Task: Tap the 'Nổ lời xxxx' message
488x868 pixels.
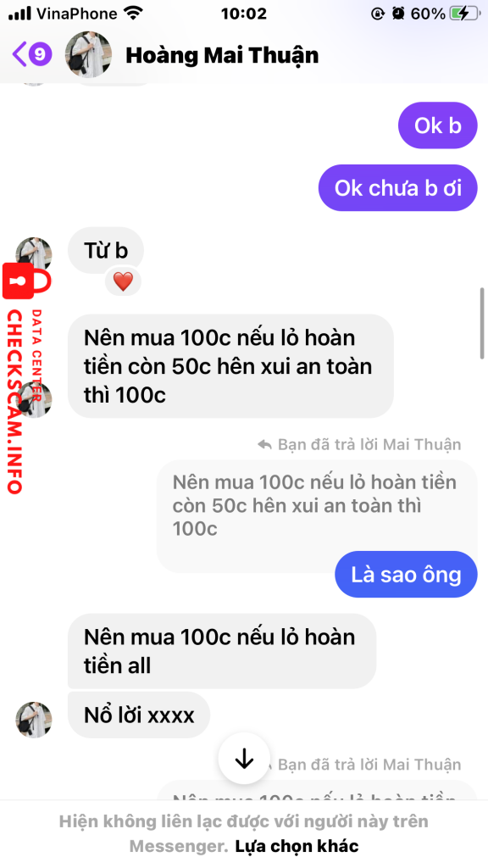Action: click(x=139, y=715)
